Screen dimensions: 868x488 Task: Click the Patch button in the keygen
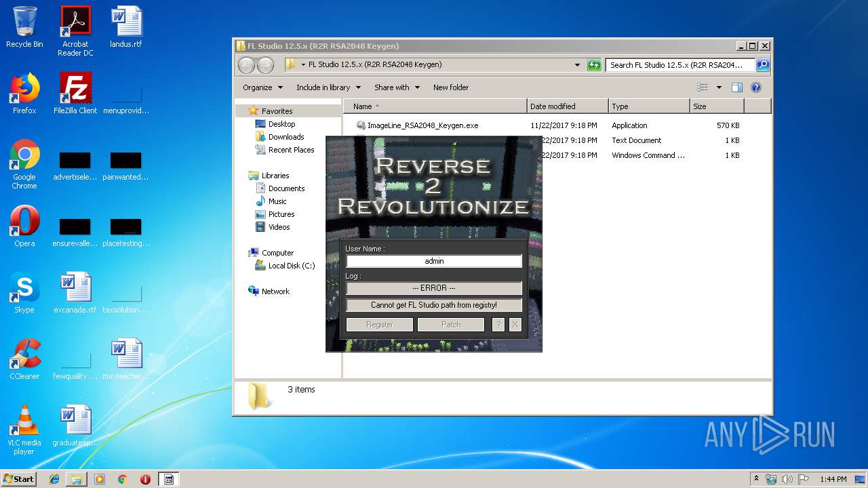pos(451,325)
